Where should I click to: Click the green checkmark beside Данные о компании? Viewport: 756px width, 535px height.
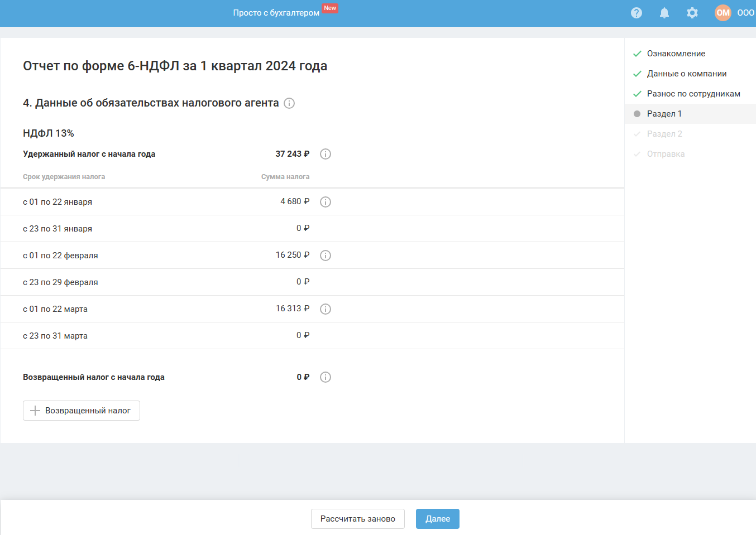tap(637, 74)
